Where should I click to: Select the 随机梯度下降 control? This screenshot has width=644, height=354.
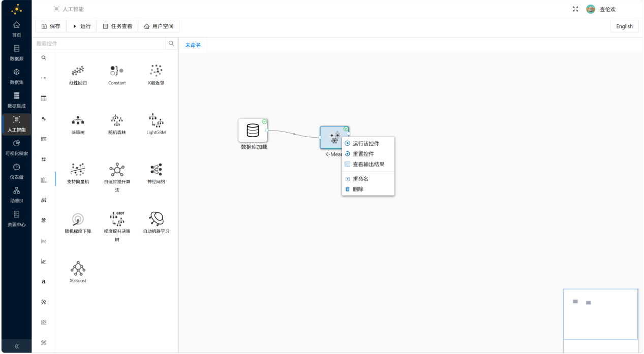(x=78, y=223)
